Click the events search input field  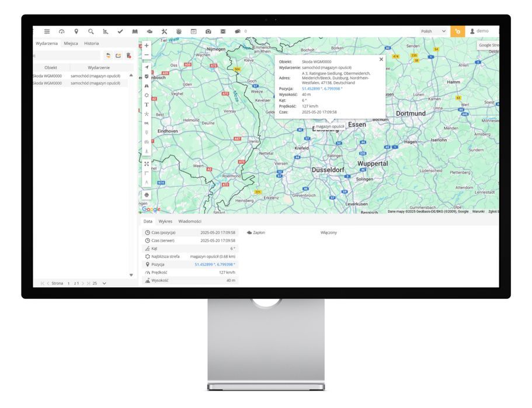coord(66,55)
